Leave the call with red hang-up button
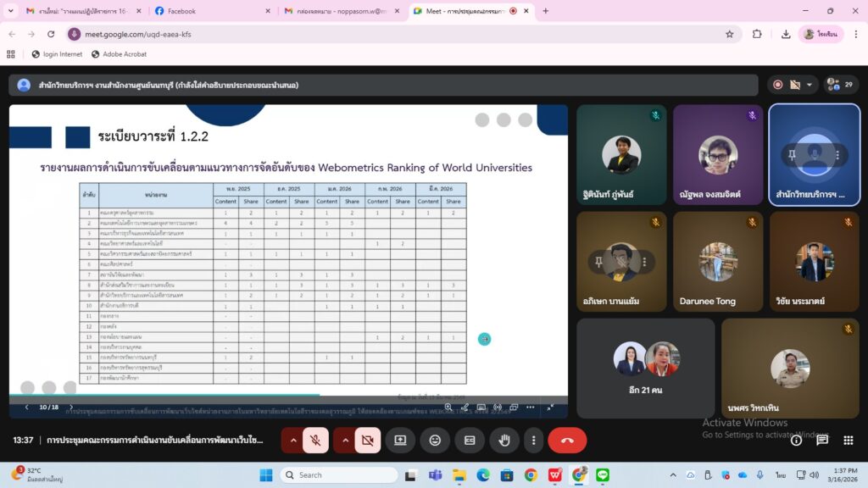Image resolution: width=868 pixels, height=488 pixels. point(567,441)
